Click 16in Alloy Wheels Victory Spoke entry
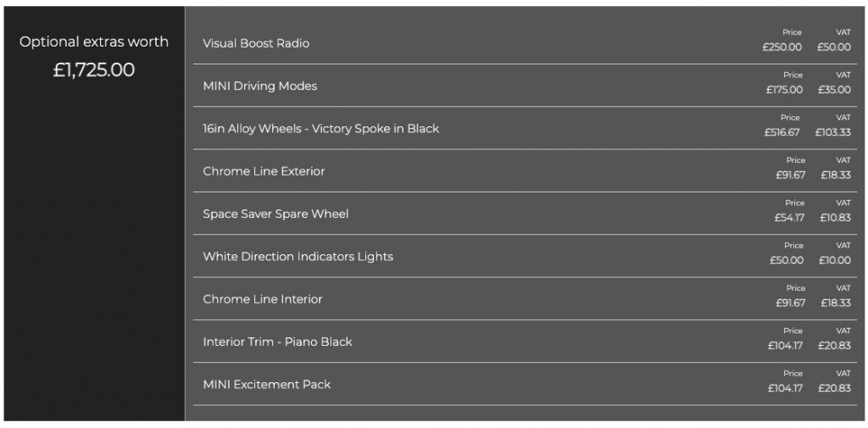The image size is (868, 428). (x=320, y=129)
